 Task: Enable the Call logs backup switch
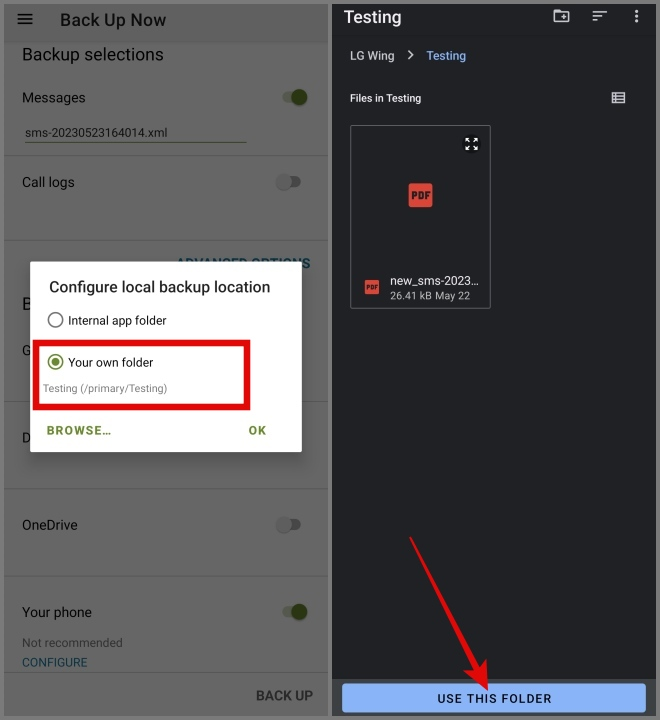pos(288,182)
